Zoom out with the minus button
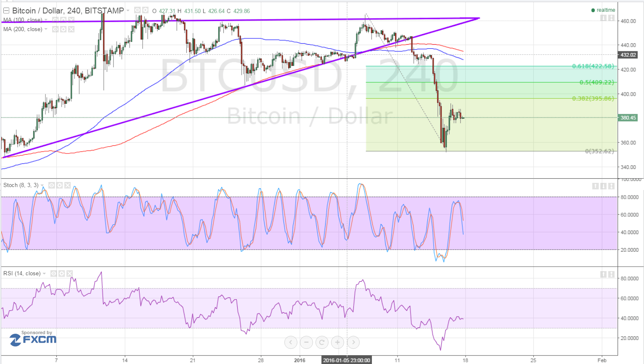644x364 pixels. [x=306, y=343]
